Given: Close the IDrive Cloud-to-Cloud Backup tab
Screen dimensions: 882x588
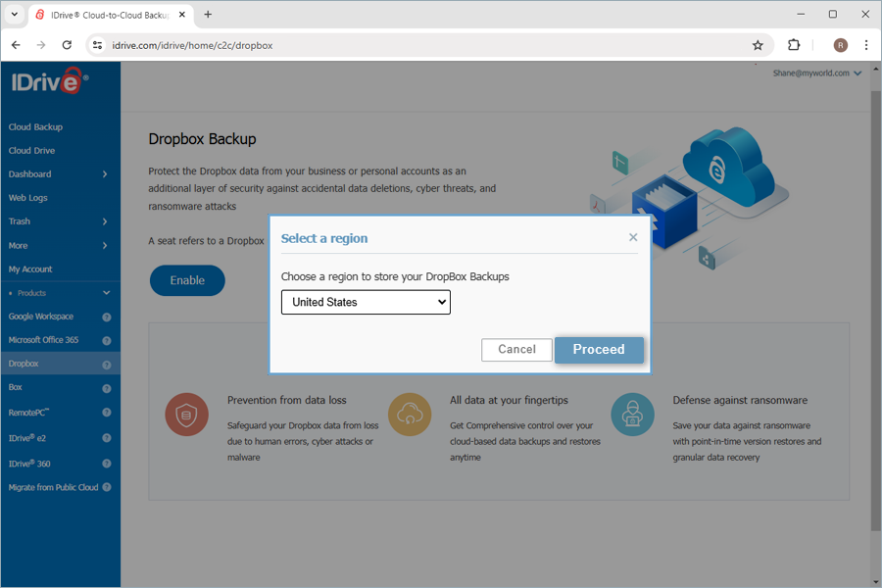Looking at the screenshot, I should click(182, 15).
